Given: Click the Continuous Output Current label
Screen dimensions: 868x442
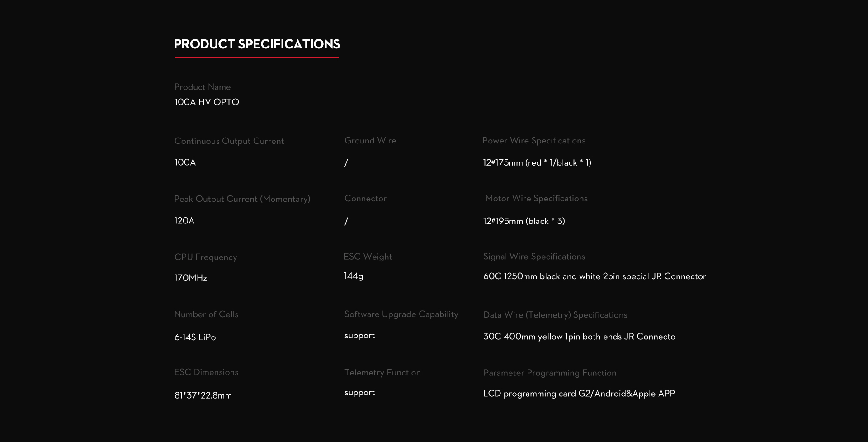Looking at the screenshot, I should pyautogui.click(x=229, y=141).
